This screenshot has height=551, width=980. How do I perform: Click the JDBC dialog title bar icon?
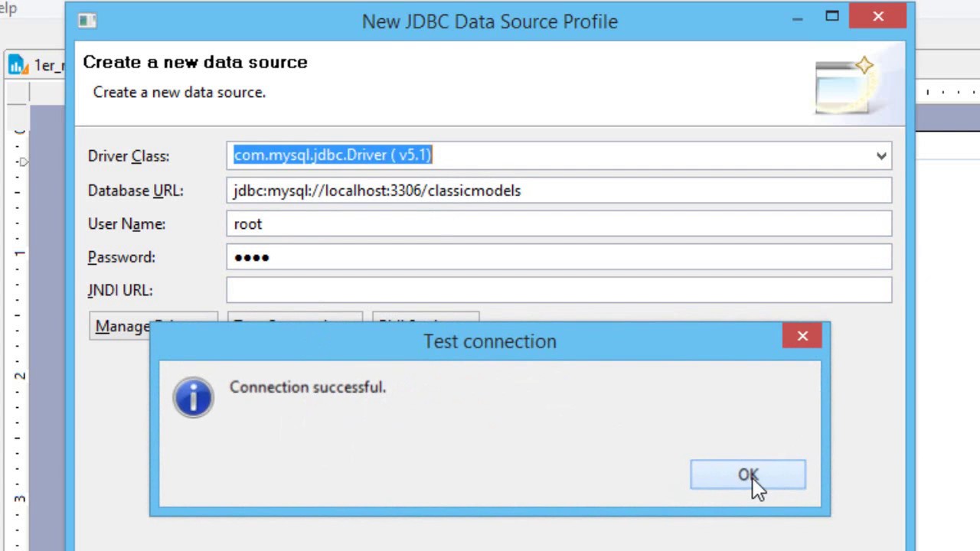point(87,21)
